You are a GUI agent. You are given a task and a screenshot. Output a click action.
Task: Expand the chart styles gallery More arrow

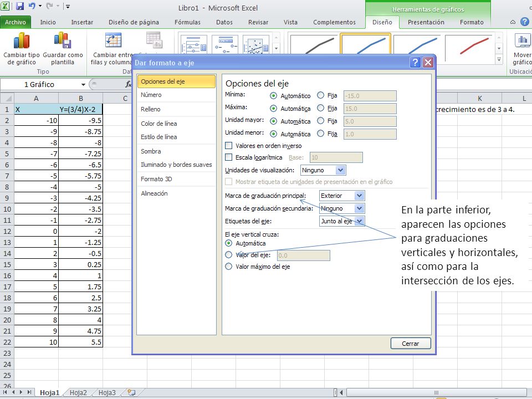point(499,60)
